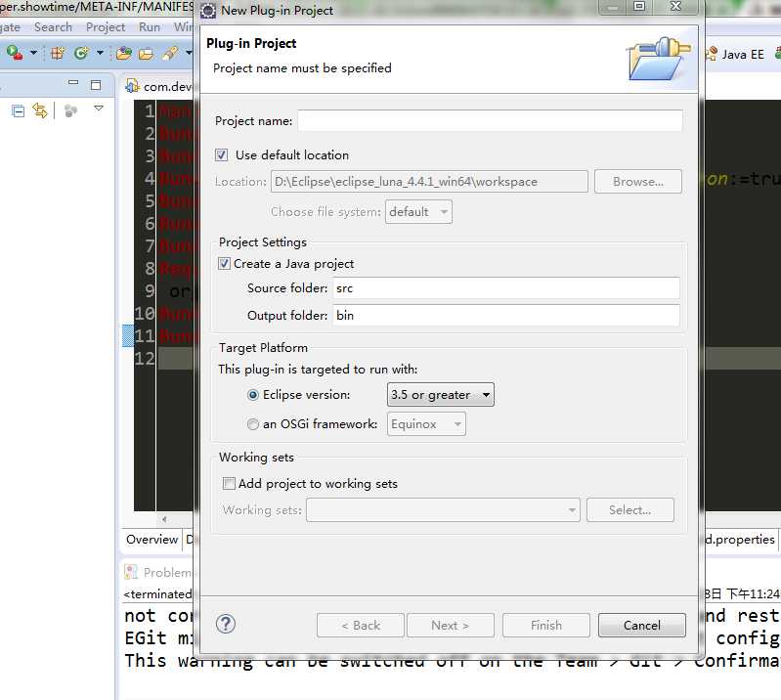Select the Eclipse version radio button
Screen dimensions: 781x700
[253, 395]
